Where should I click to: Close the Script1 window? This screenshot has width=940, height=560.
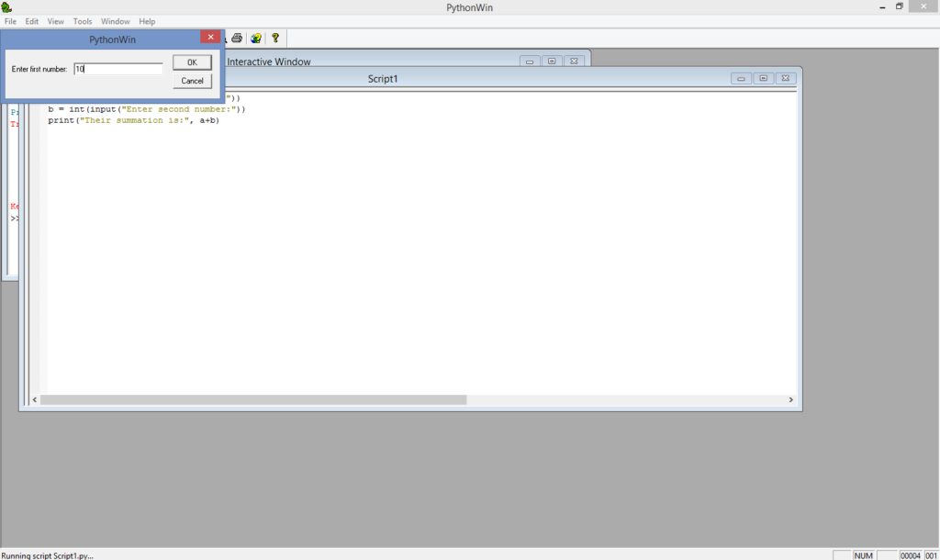[x=786, y=79]
